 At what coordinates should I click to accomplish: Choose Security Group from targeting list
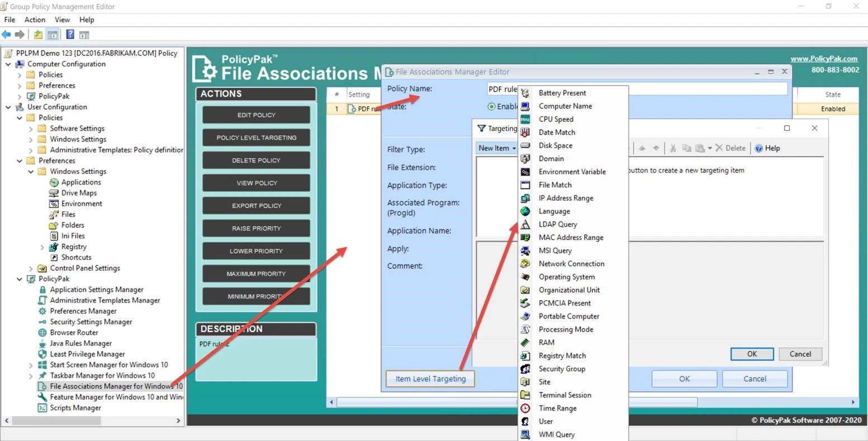[562, 369]
